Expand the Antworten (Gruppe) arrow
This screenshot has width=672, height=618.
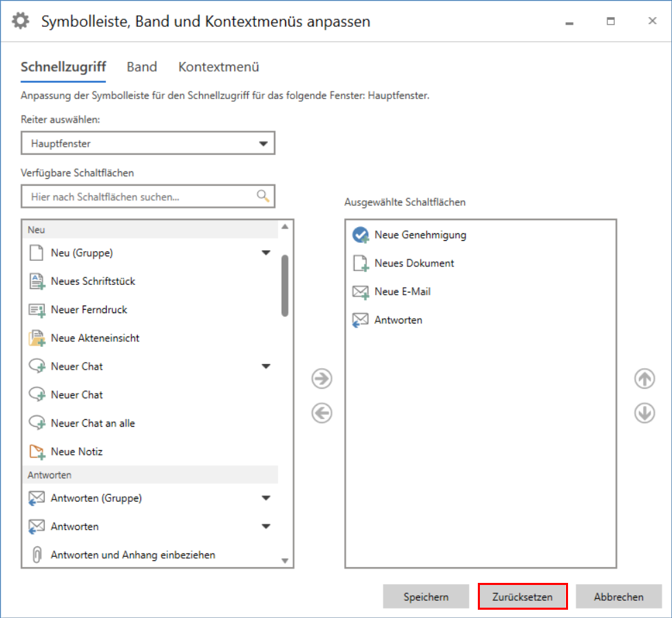pos(266,498)
